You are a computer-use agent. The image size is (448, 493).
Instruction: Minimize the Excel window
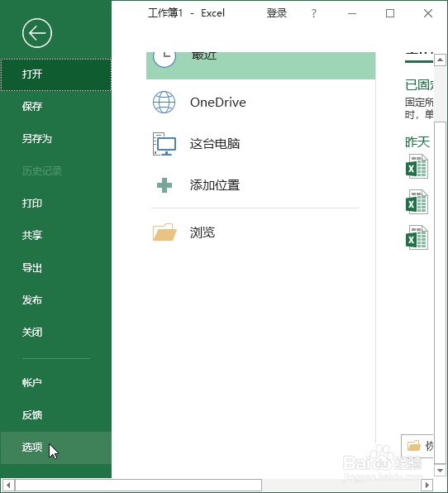click(352, 13)
